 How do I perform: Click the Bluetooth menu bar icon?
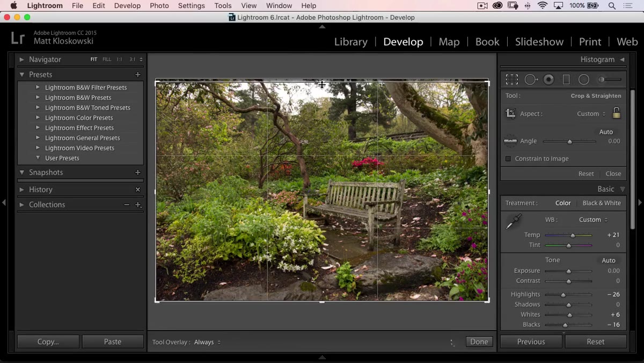pyautogui.click(x=528, y=6)
